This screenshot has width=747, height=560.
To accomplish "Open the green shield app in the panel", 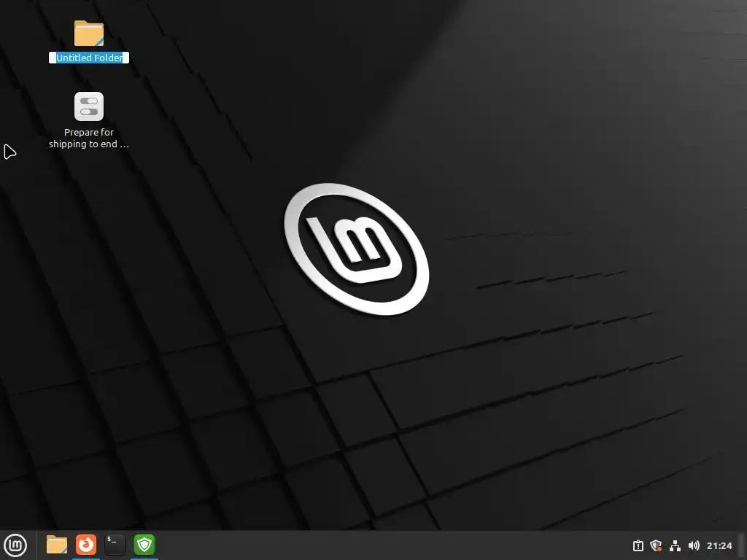I will pos(144,545).
